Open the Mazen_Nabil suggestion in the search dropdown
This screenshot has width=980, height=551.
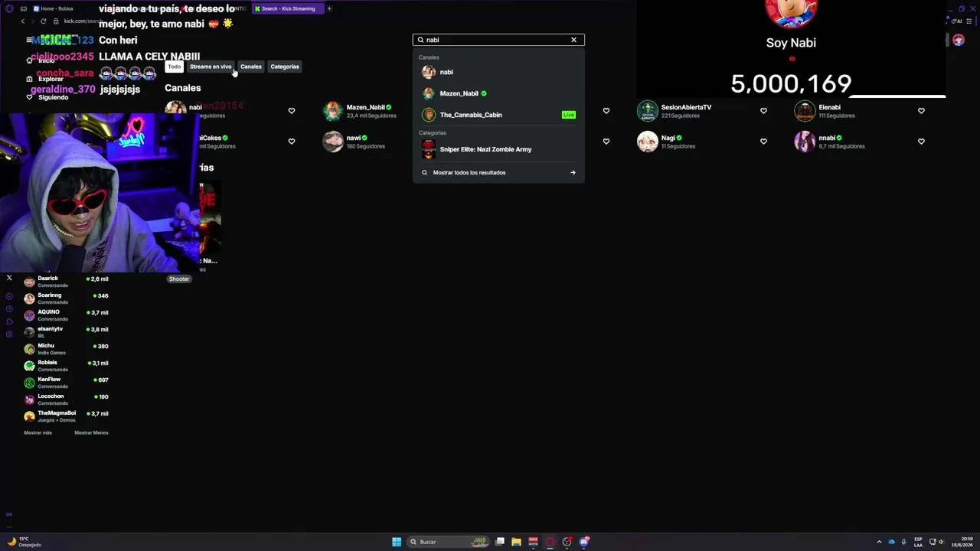point(498,93)
